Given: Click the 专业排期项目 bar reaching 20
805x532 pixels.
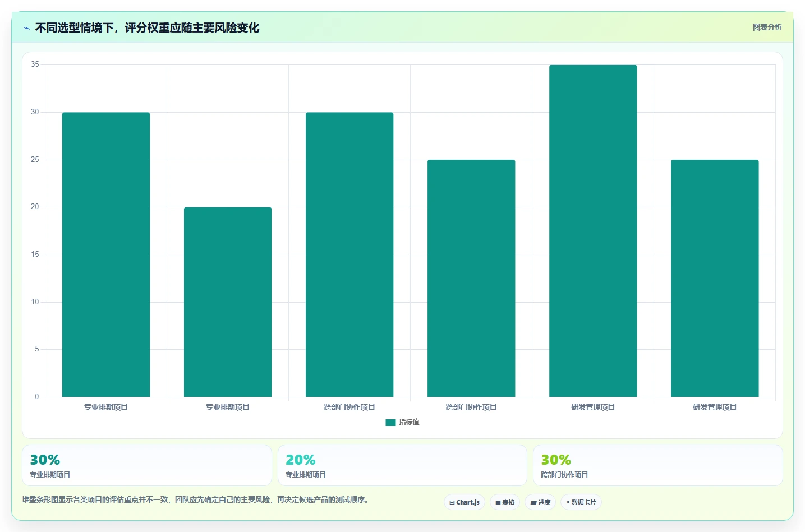Looking at the screenshot, I should tap(228, 302).
